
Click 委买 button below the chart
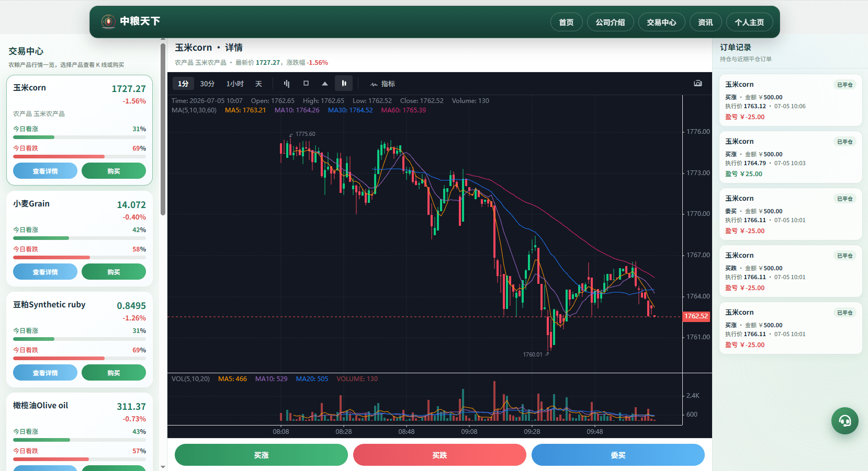[618, 455]
